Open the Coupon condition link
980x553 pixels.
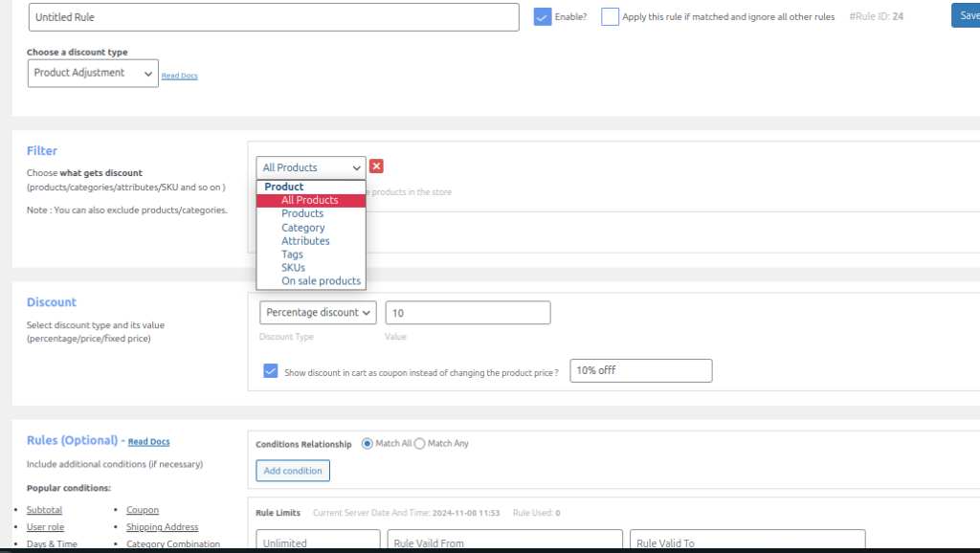tap(143, 510)
